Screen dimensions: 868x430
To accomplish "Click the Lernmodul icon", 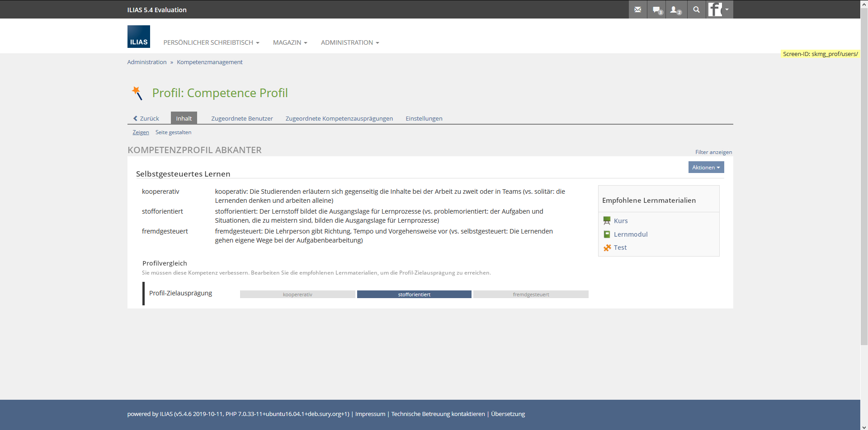I will click(x=607, y=234).
